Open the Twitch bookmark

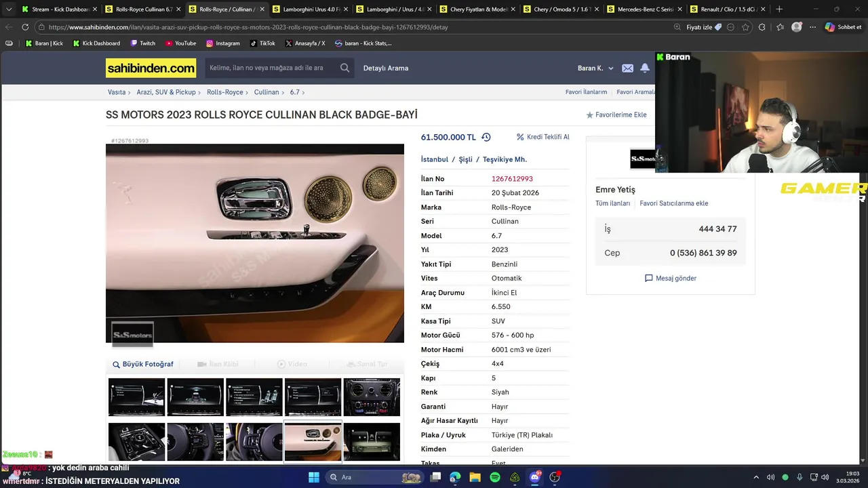pos(142,43)
